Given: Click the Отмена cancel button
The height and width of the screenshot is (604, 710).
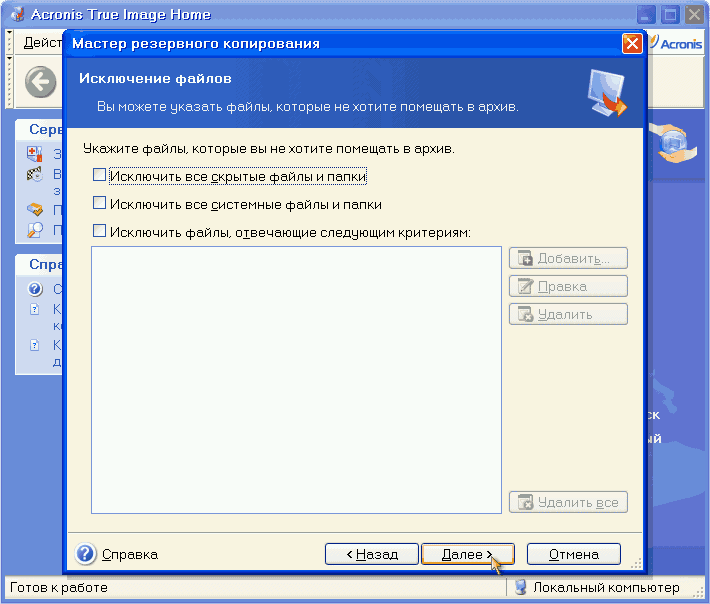Looking at the screenshot, I should click(x=574, y=554).
